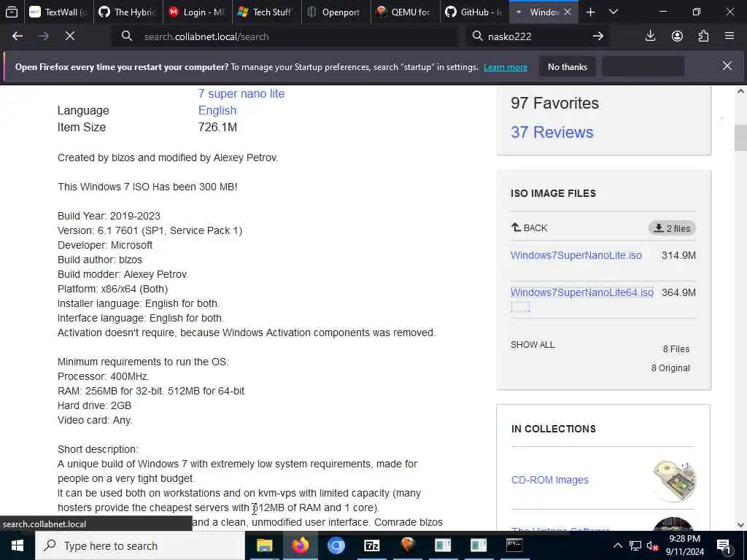This screenshot has width=747, height=560.
Task: Switch to the Openport tab
Action: [336, 12]
